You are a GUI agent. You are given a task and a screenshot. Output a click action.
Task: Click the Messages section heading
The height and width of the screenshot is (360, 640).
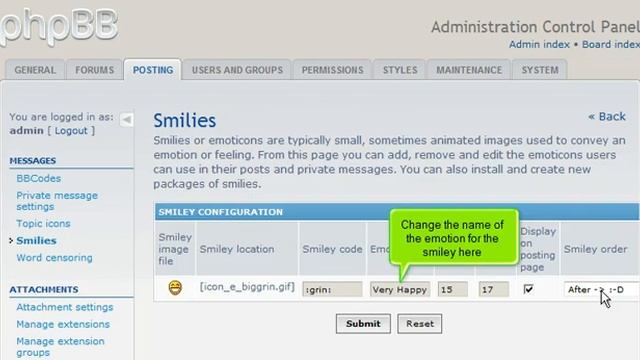pos(33,161)
